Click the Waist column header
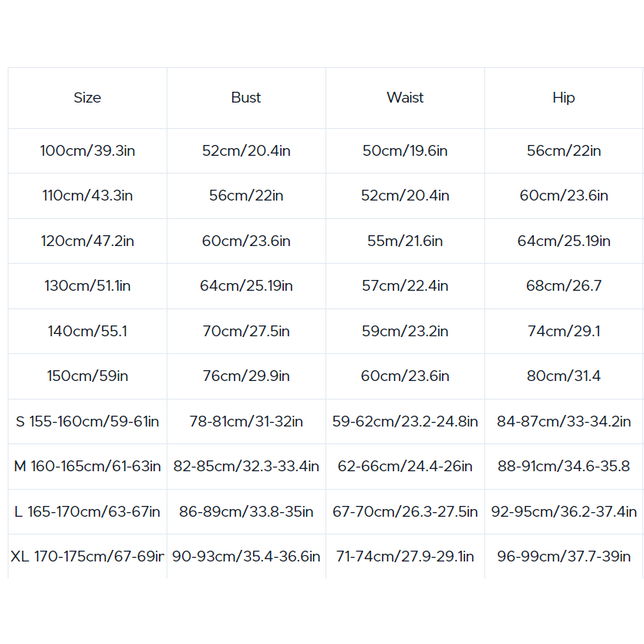 click(405, 98)
